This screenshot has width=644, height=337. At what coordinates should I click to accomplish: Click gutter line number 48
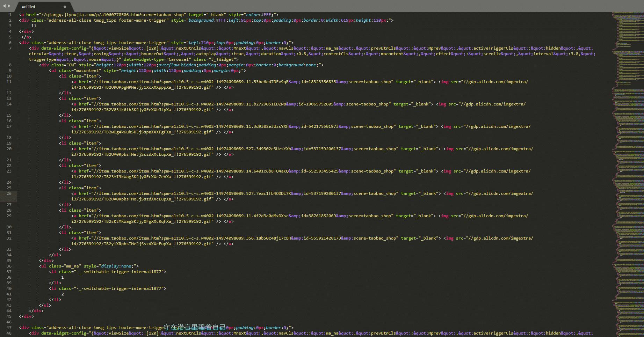(x=9, y=333)
